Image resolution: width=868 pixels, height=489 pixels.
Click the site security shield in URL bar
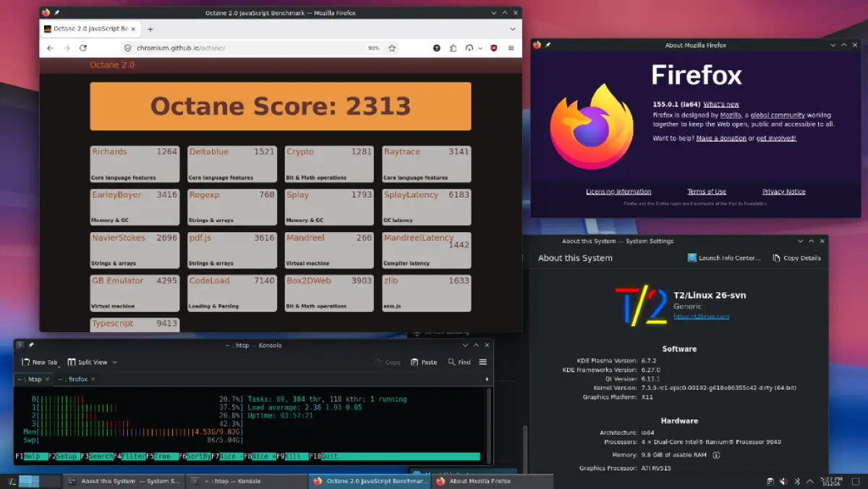pyautogui.click(x=128, y=48)
